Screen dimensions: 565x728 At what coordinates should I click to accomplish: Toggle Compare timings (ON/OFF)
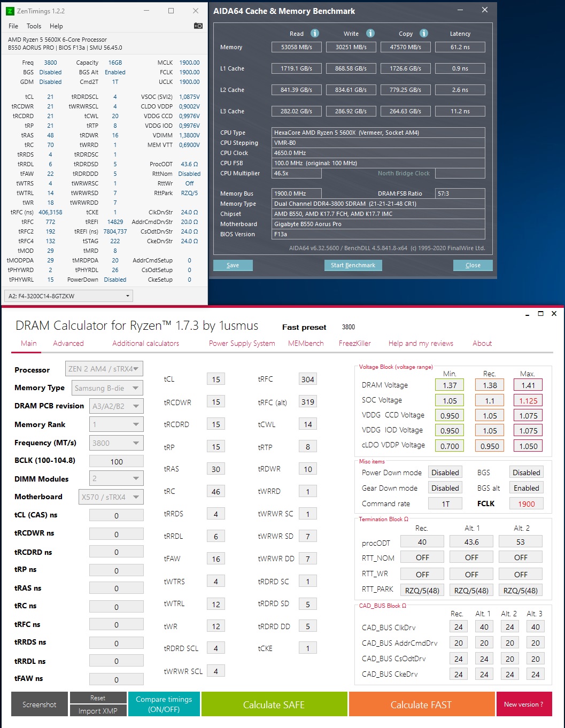point(164,704)
